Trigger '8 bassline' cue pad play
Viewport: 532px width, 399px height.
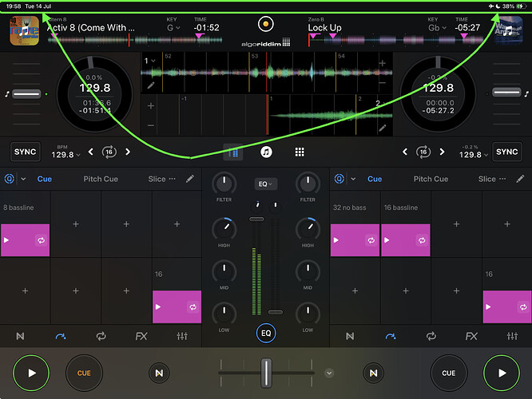pos(6,240)
